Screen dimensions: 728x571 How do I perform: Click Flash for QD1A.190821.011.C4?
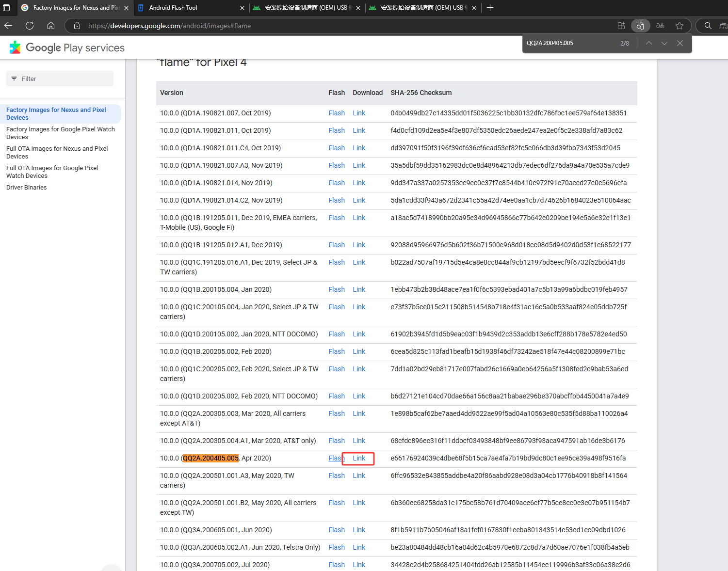click(337, 148)
